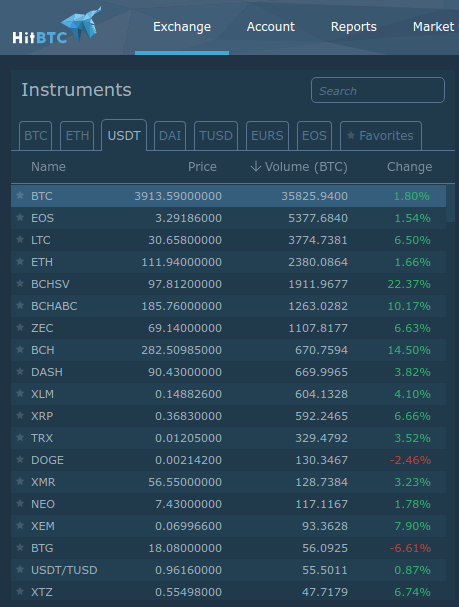Image resolution: width=459 pixels, height=607 pixels.
Task: Click DOGE change -2.46%
Action: coord(410,460)
